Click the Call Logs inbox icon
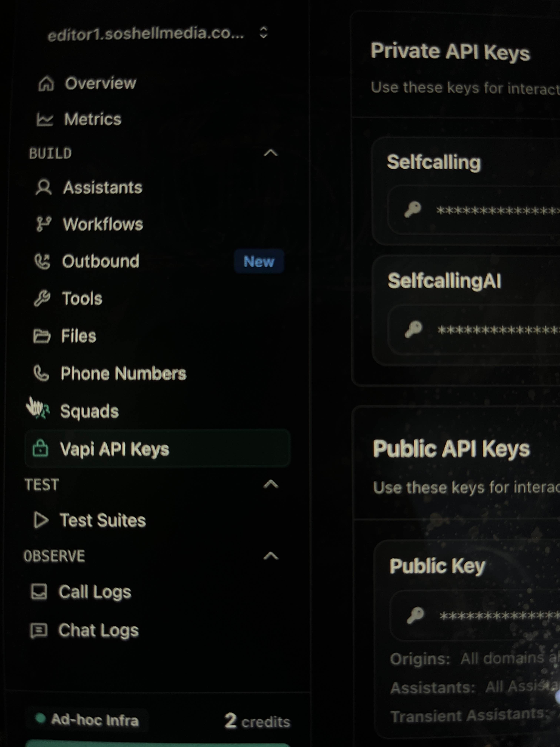This screenshot has width=560, height=747. coord(39,592)
